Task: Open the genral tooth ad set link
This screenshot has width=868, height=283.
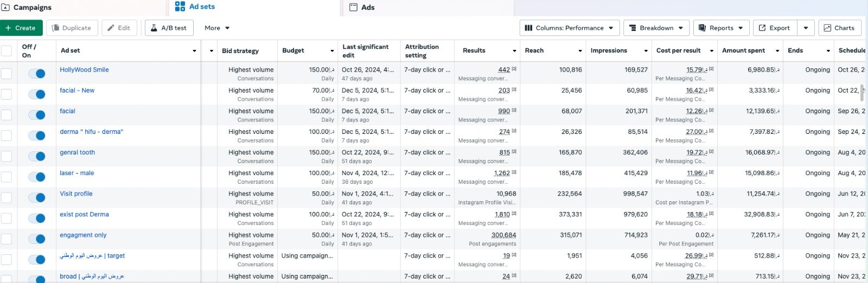Action: 77,152
